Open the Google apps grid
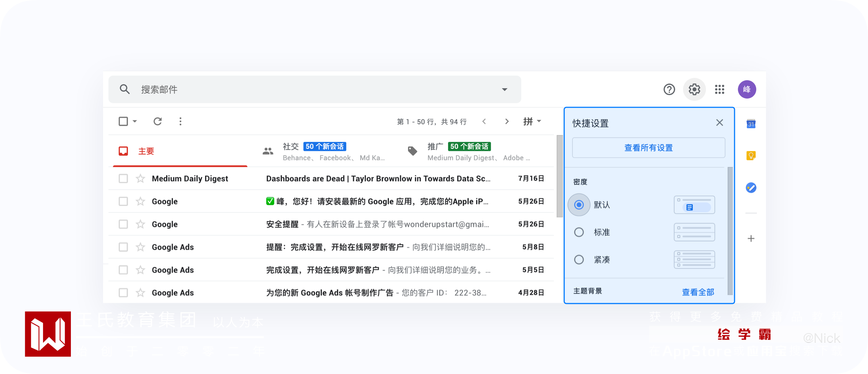The width and height of the screenshot is (868, 374). pos(719,89)
